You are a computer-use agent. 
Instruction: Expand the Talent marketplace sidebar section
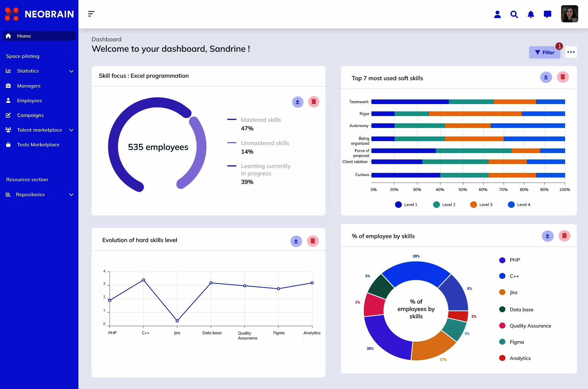[x=71, y=130]
